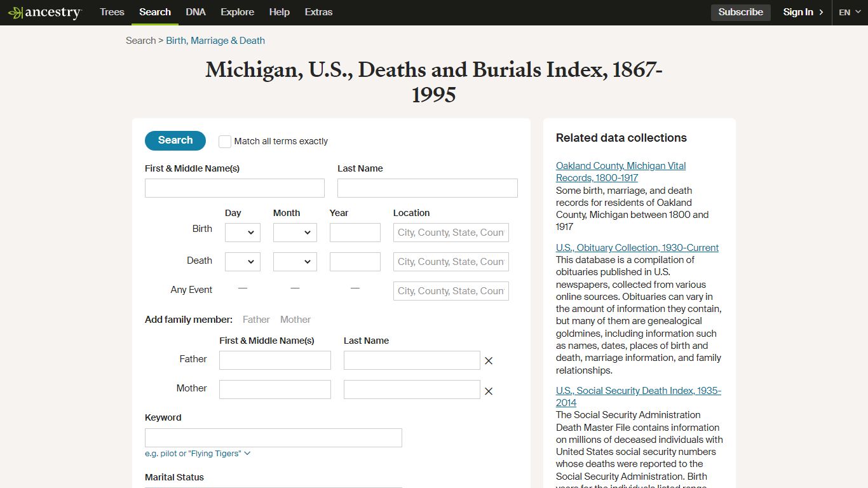Focus the Death Location field
Screen dimensions: 868x488
(x=451, y=262)
